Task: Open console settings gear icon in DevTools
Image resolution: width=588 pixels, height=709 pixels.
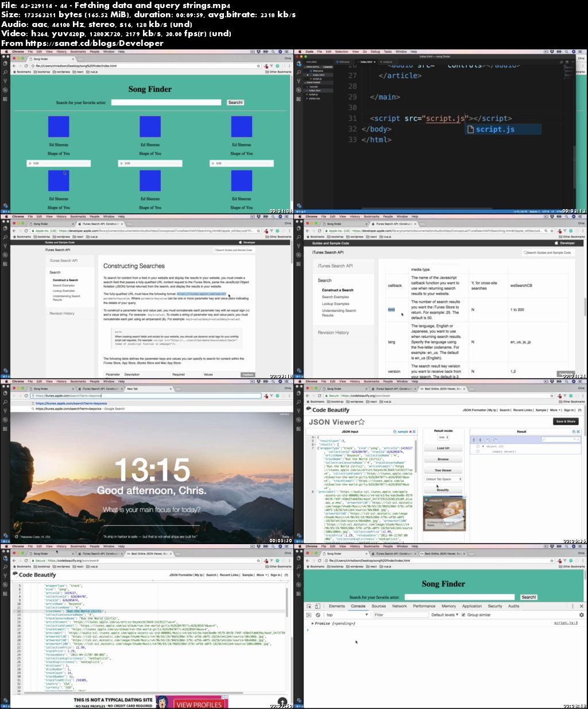Action: tap(581, 615)
